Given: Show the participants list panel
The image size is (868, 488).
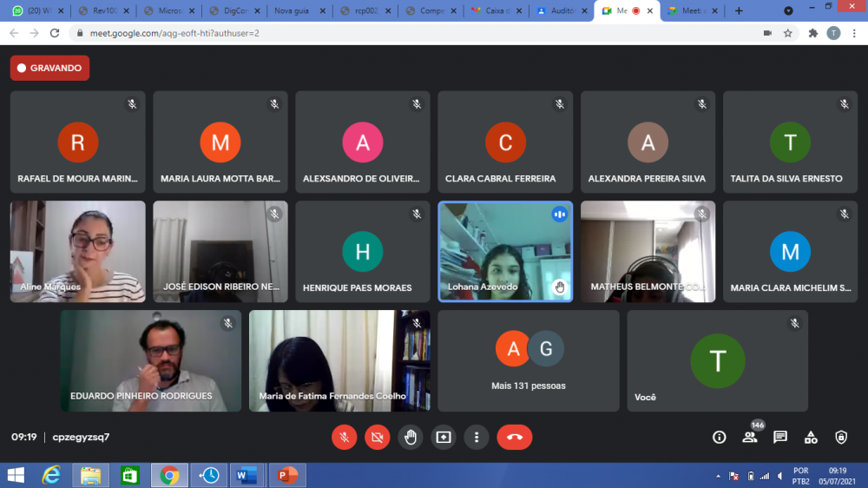Looking at the screenshot, I should click(x=750, y=438).
